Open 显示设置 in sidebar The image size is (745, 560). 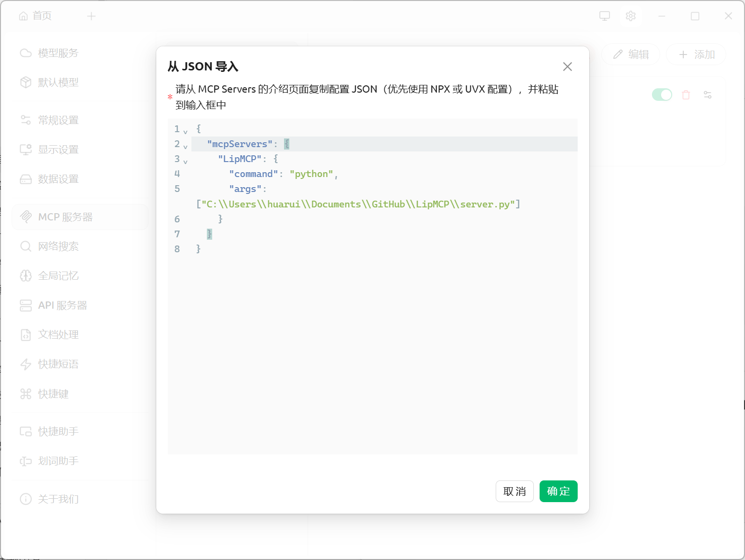click(80, 150)
